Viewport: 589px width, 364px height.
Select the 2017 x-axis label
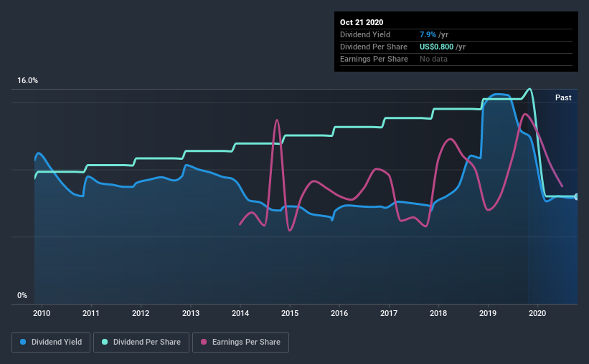389,313
